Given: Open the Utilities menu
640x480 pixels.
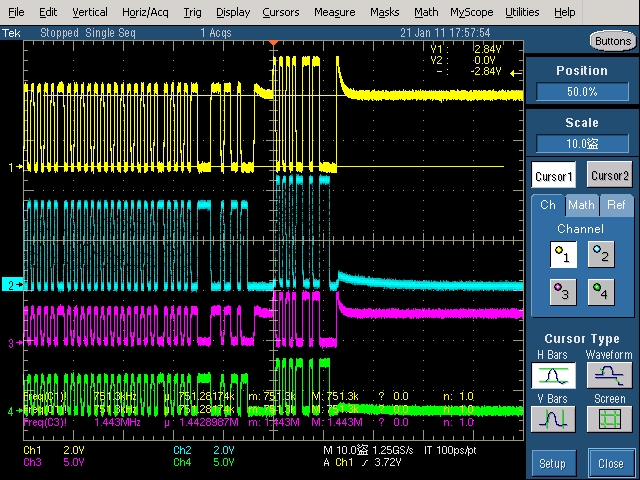Looking at the screenshot, I should pos(522,12).
